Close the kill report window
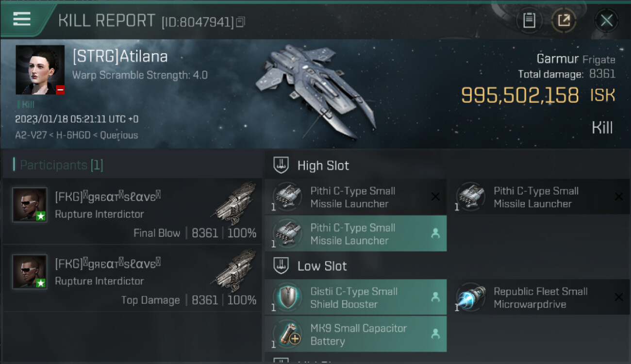This screenshot has width=631, height=364. (606, 20)
